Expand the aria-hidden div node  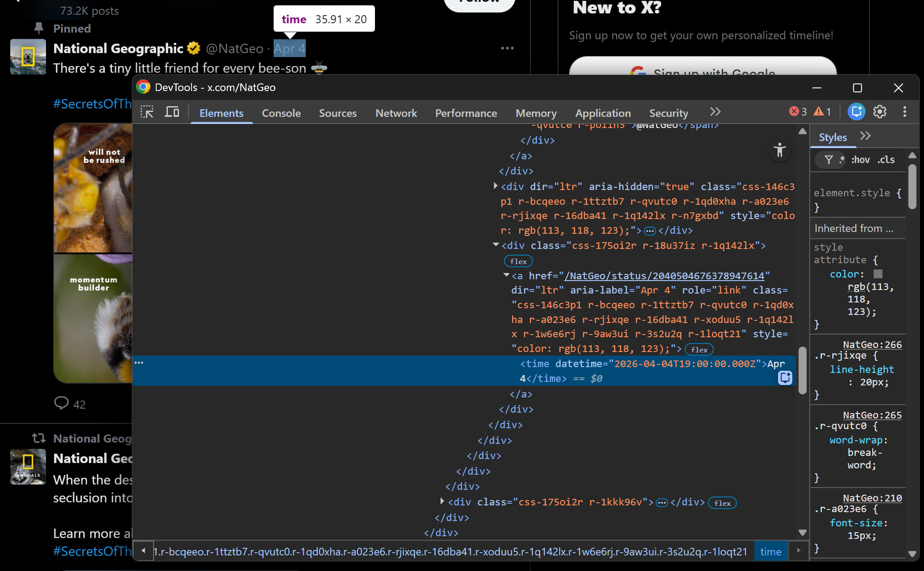[x=495, y=186]
